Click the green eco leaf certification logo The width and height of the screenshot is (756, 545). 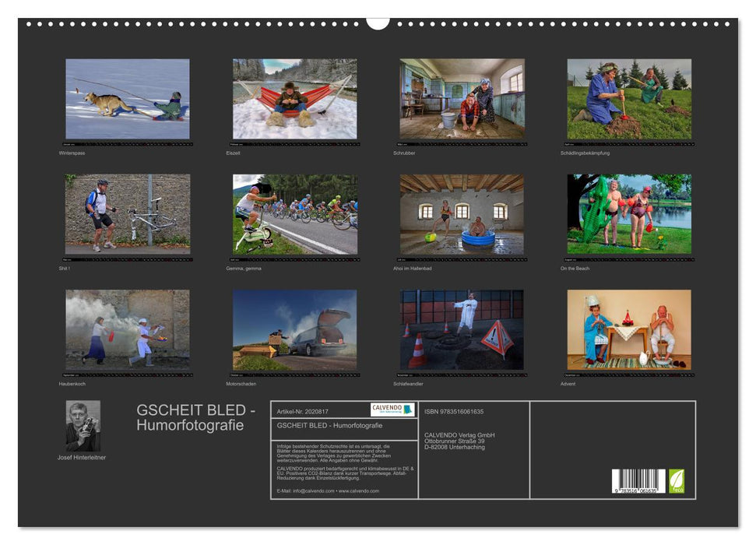(677, 480)
